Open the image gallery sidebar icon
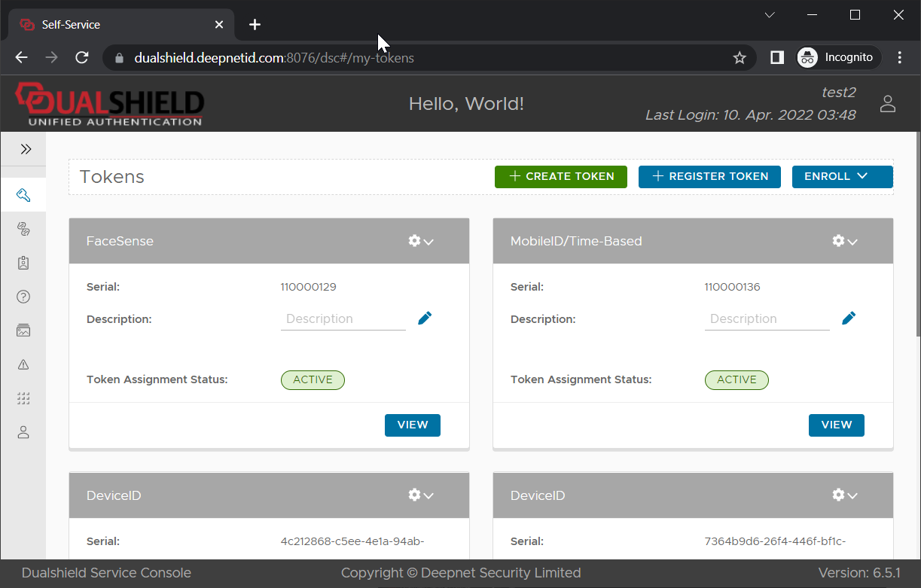The height and width of the screenshot is (588, 921). (23, 331)
